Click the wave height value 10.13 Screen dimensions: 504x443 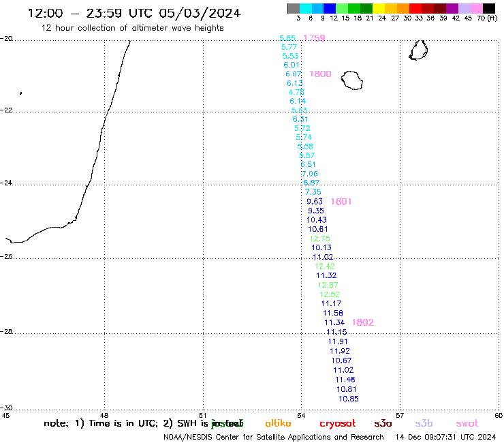coord(321,247)
